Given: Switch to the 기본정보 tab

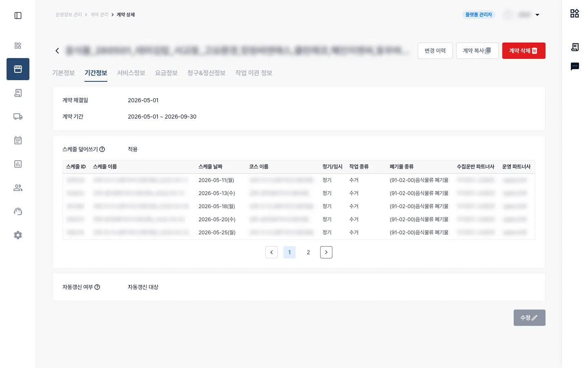Looking at the screenshot, I should 63,73.
